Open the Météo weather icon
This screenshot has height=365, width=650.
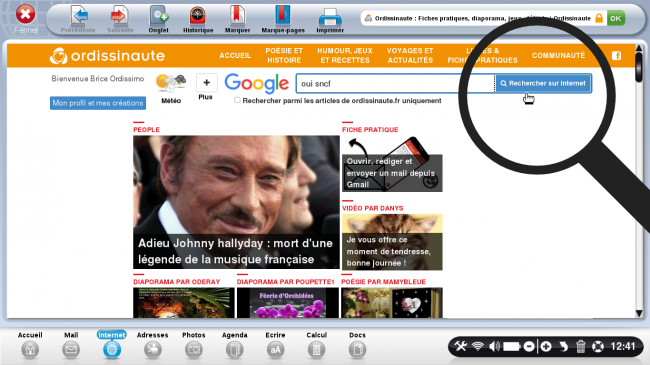pos(171,83)
